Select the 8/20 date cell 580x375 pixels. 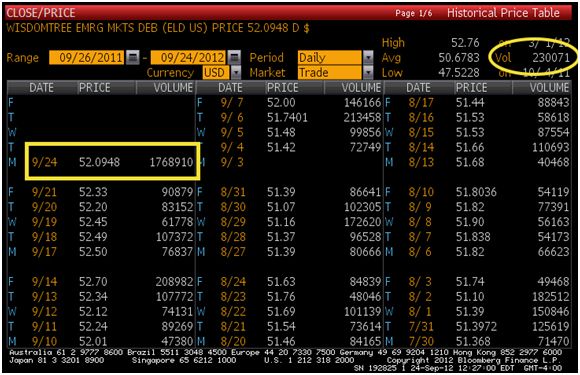click(233, 341)
